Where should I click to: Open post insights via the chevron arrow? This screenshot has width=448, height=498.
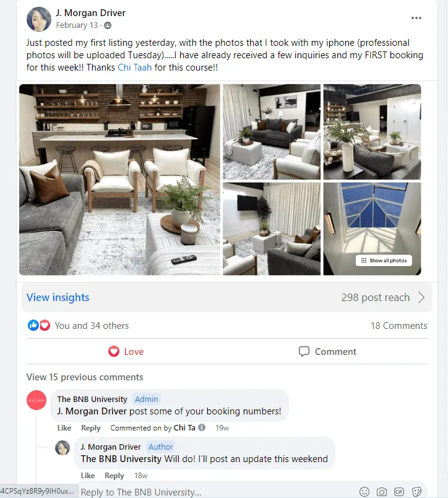(421, 297)
